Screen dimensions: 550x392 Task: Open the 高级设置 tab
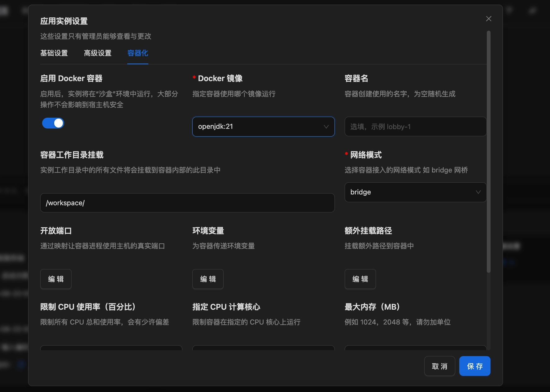[98, 53]
